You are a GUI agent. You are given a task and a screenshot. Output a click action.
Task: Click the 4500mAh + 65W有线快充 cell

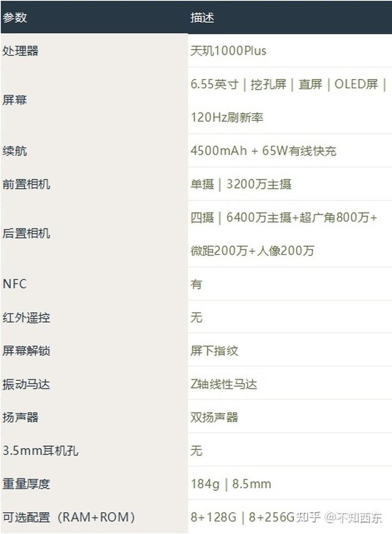coord(263,151)
